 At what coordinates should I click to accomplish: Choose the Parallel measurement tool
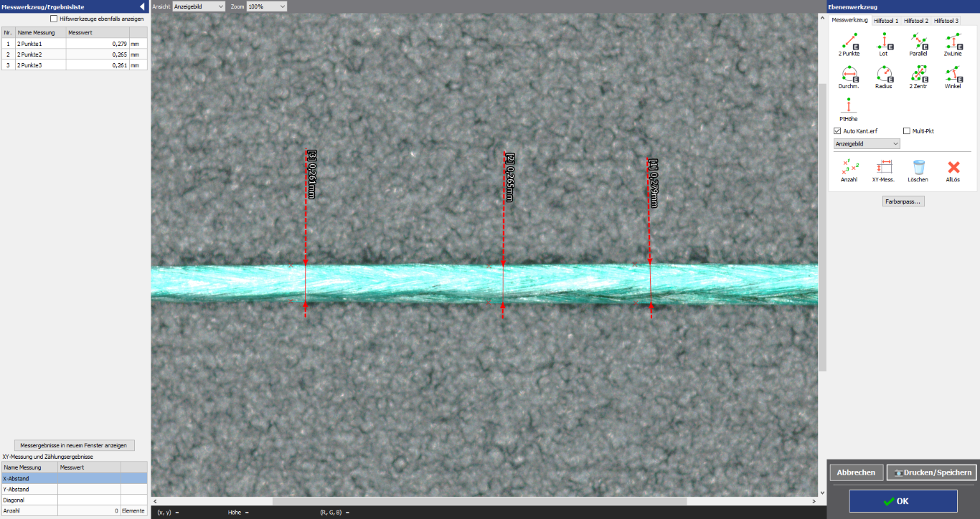tap(918, 42)
